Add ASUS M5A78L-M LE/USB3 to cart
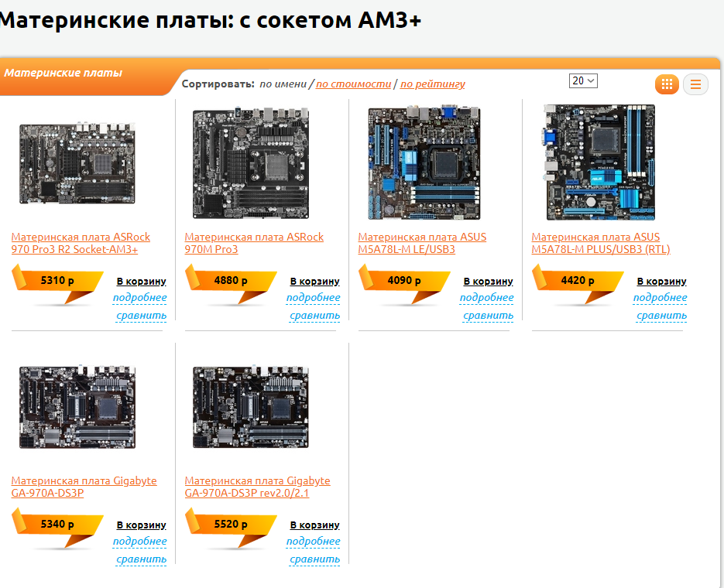Screen dimensions: 724x588 pyautogui.click(x=488, y=281)
